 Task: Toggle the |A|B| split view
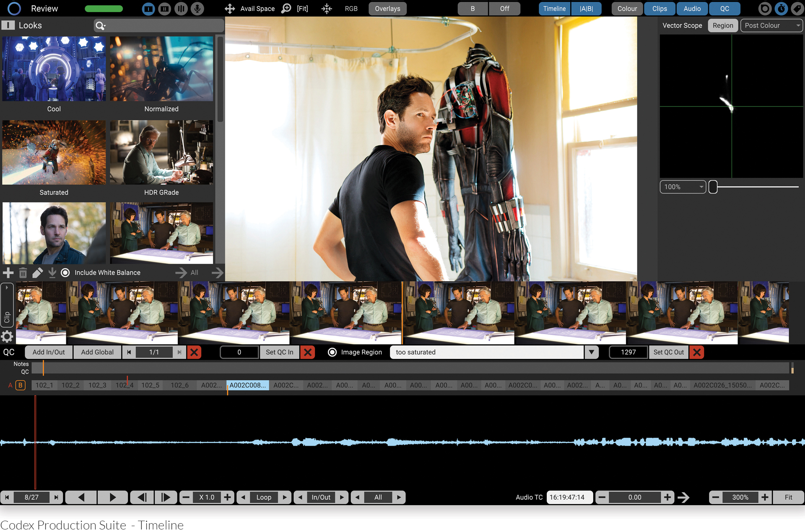click(x=586, y=9)
